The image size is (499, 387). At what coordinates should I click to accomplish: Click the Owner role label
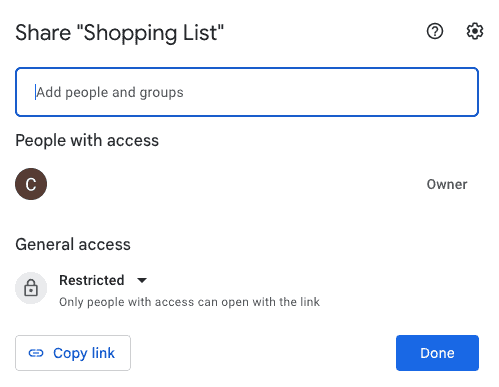[x=447, y=184]
